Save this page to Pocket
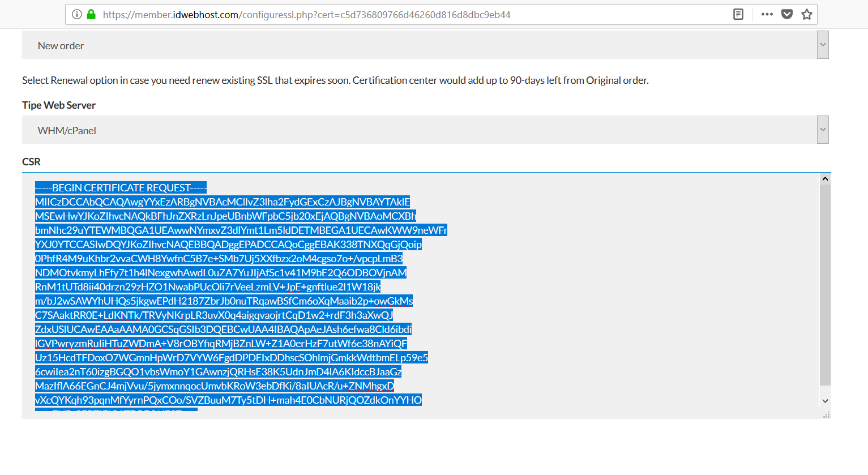This screenshot has width=868, height=475. click(786, 14)
